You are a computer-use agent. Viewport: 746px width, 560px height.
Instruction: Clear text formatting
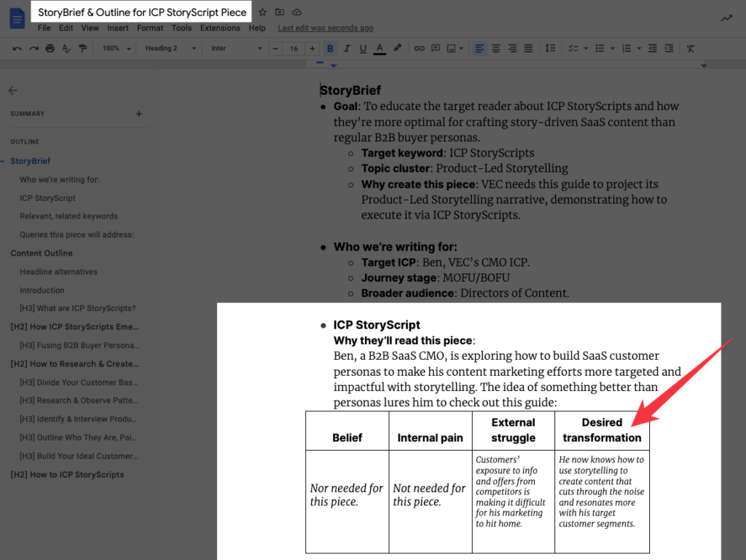[x=691, y=49]
